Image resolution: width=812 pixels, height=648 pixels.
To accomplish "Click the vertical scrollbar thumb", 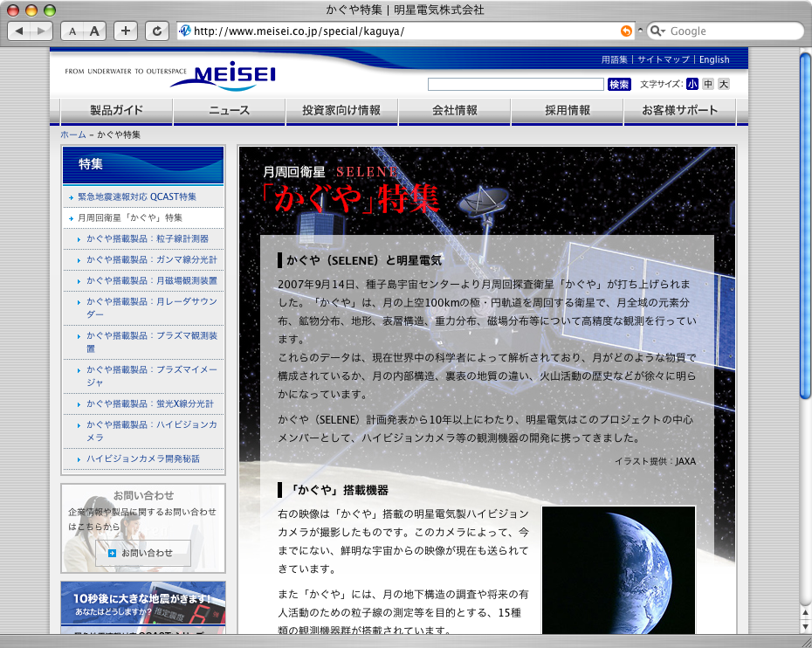I will click(x=805, y=225).
